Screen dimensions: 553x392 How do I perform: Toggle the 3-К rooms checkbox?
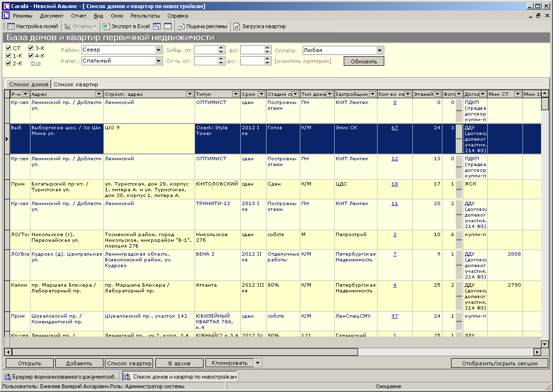[31, 48]
